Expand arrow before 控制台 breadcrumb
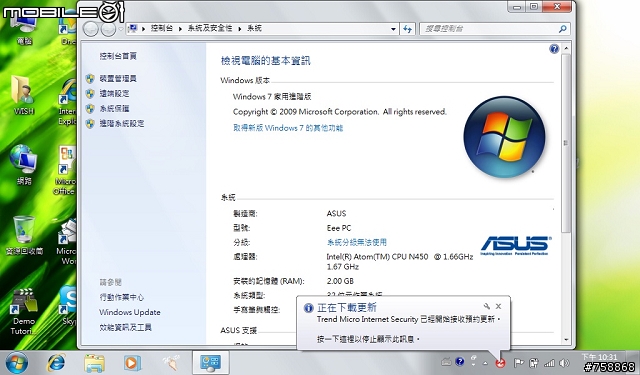This screenshot has height=375, width=640. click(144, 29)
